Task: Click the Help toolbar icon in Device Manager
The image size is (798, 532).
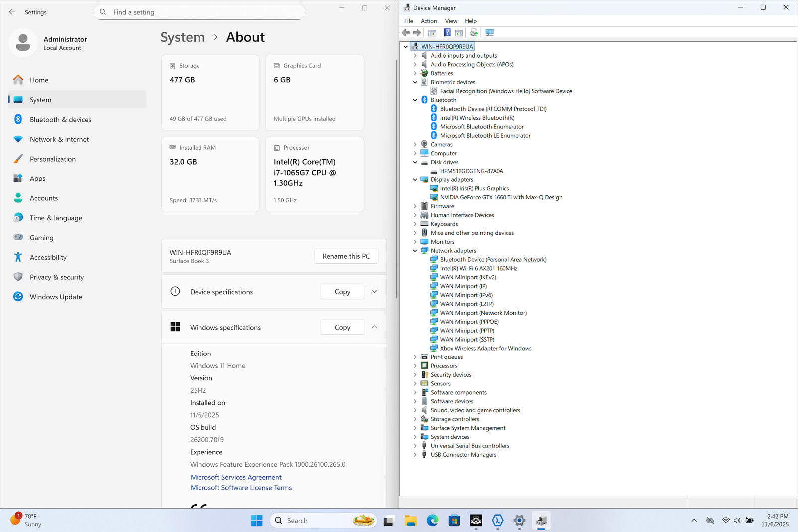Action: pyautogui.click(x=447, y=33)
